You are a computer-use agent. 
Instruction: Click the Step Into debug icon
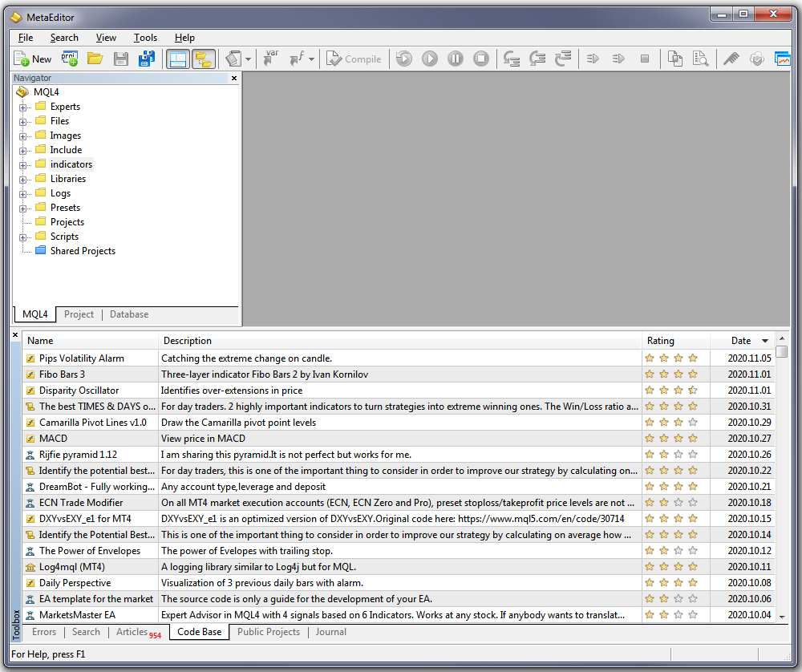tap(512, 59)
